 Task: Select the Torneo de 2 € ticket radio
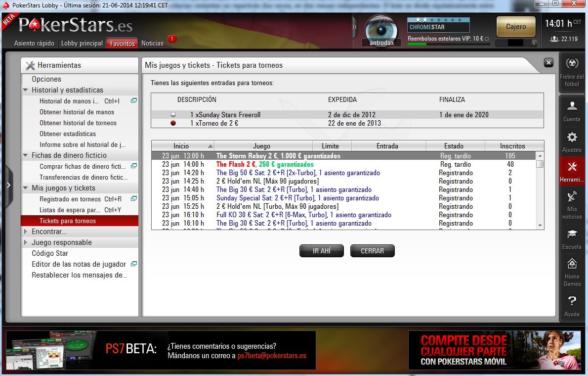pyautogui.click(x=173, y=123)
